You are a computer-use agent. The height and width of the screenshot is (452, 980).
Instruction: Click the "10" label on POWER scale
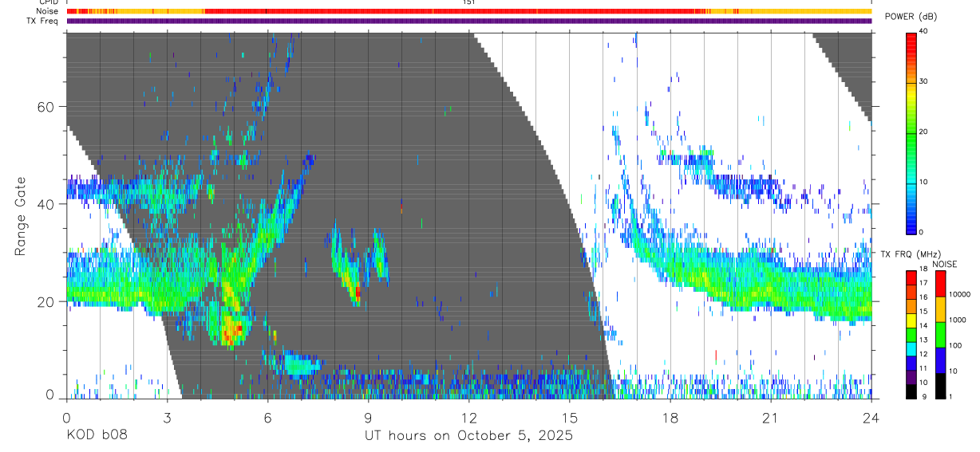[x=924, y=182]
